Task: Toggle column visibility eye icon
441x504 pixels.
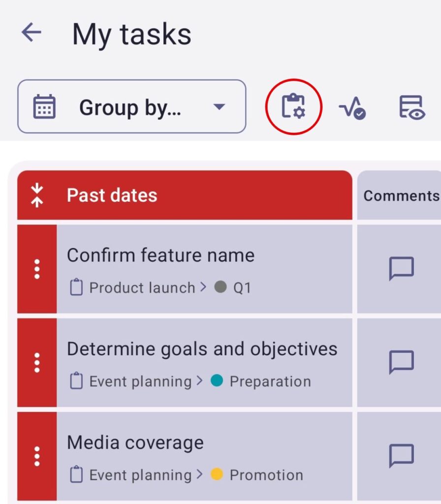Action: (411, 107)
